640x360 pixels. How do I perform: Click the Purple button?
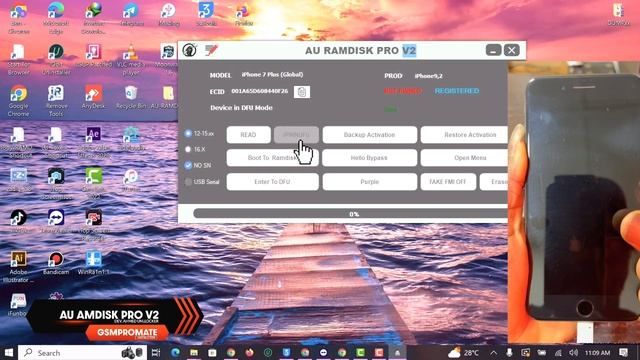369,182
